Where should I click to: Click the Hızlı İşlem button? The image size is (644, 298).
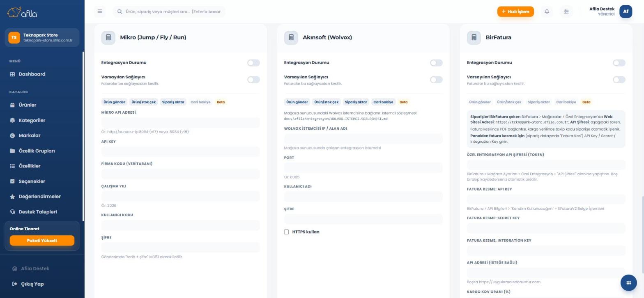coord(515,11)
